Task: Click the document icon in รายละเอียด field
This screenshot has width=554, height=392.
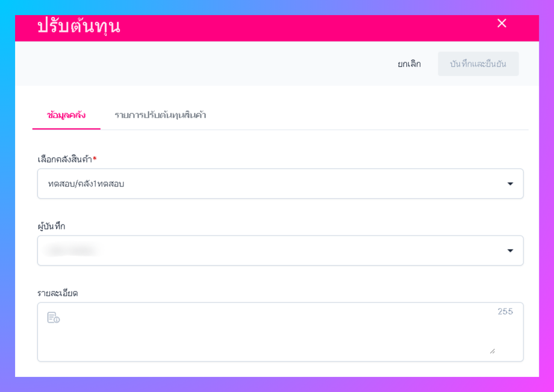Action: click(x=54, y=317)
